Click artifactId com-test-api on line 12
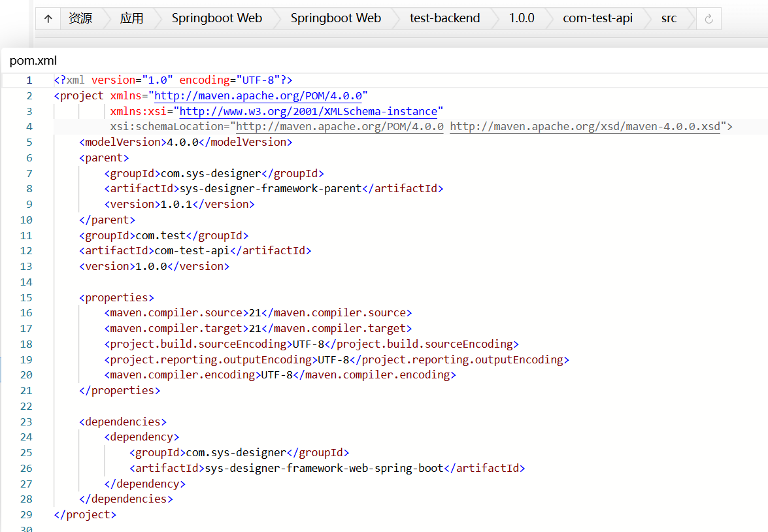This screenshot has height=532, width=768. [x=192, y=251]
